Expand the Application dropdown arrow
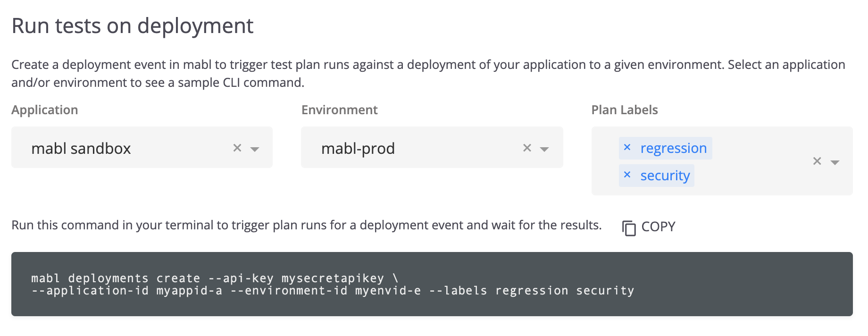868x336 pixels. (255, 149)
